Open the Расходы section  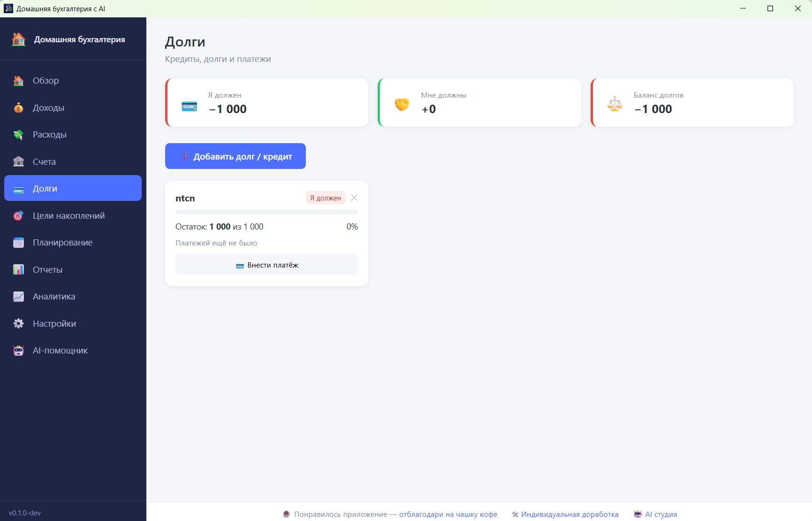tap(73, 135)
